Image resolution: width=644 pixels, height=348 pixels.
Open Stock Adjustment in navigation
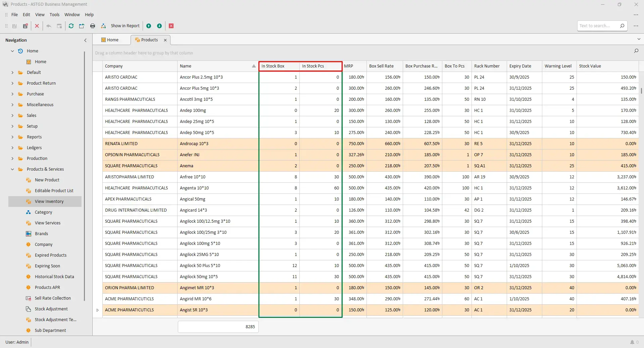(51, 309)
